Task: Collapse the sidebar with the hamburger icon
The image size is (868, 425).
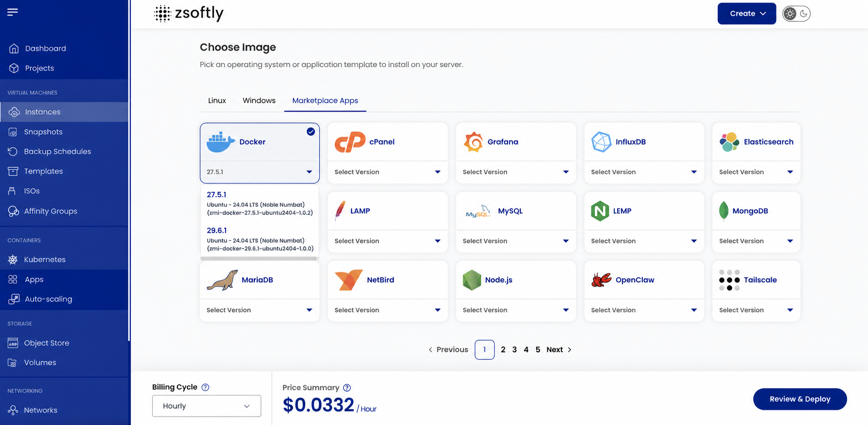Action: tap(13, 12)
